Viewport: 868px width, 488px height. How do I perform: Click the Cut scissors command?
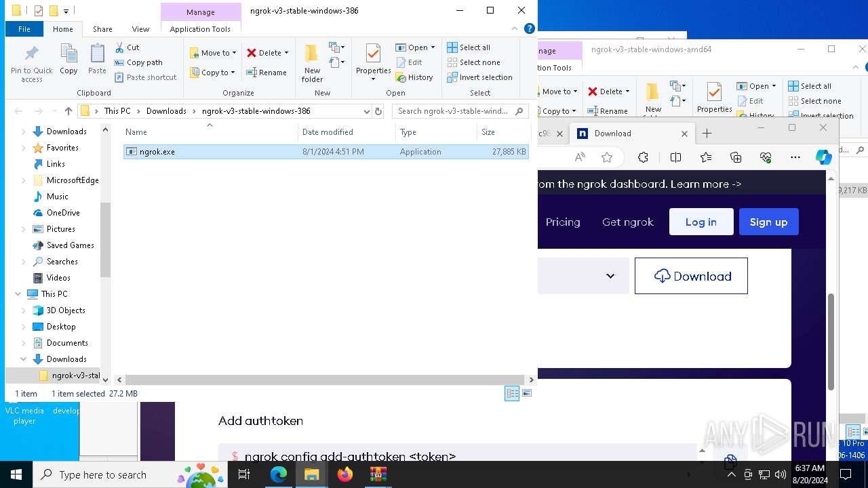[127, 47]
